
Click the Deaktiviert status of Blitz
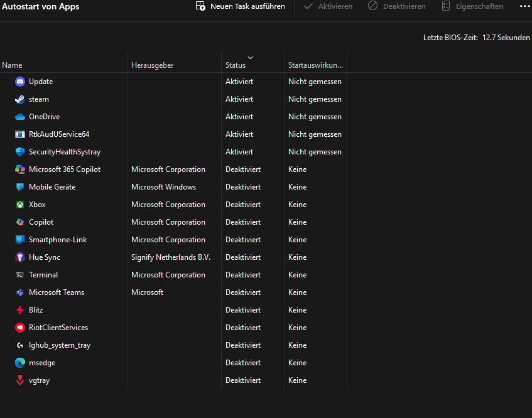click(x=243, y=310)
